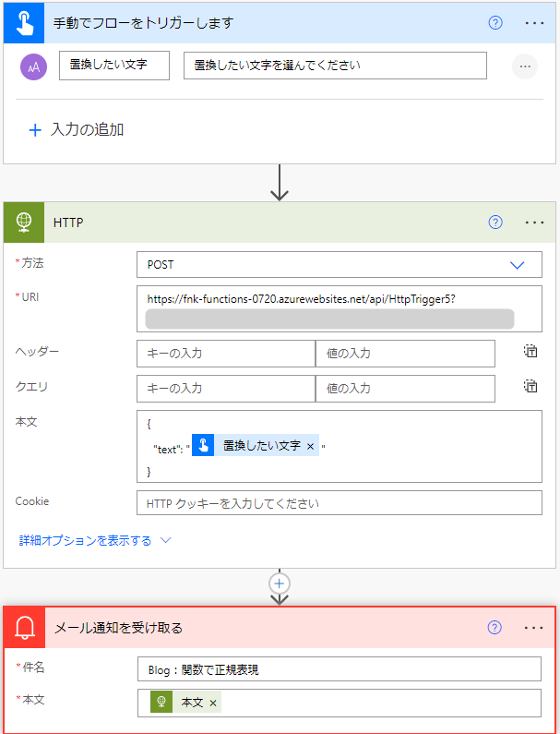The height and width of the screenshot is (734, 560).
Task: Open more options for メール通知を受け取る
Action: pos(534,628)
